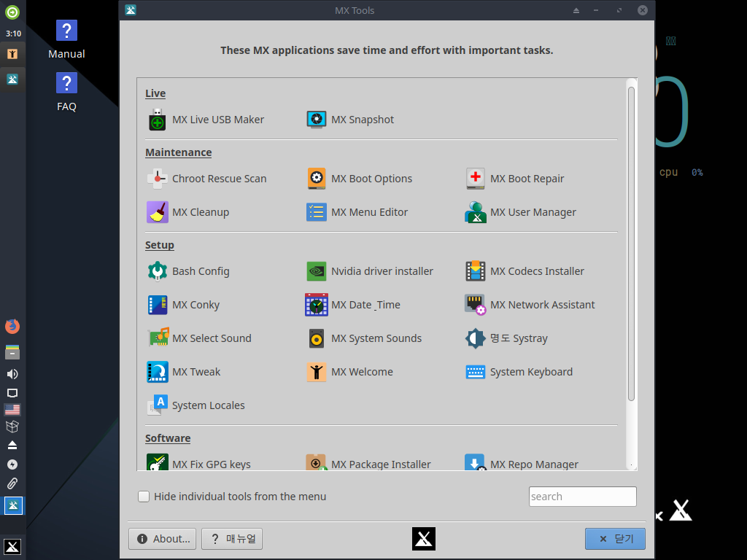Launch MX Fix GPG keys icon

click(x=158, y=462)
